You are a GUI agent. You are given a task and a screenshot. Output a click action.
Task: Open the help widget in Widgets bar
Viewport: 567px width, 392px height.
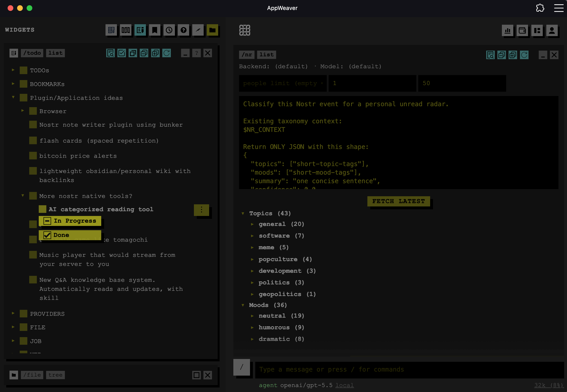(x=183, y=30)
